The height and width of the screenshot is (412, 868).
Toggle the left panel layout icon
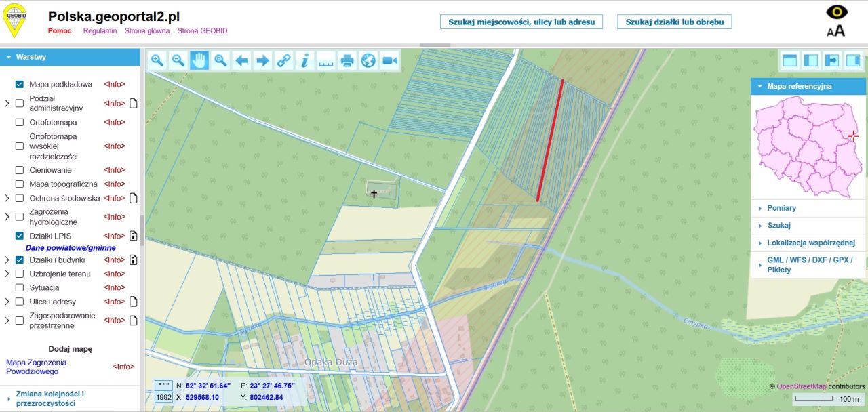pos(810,60)
